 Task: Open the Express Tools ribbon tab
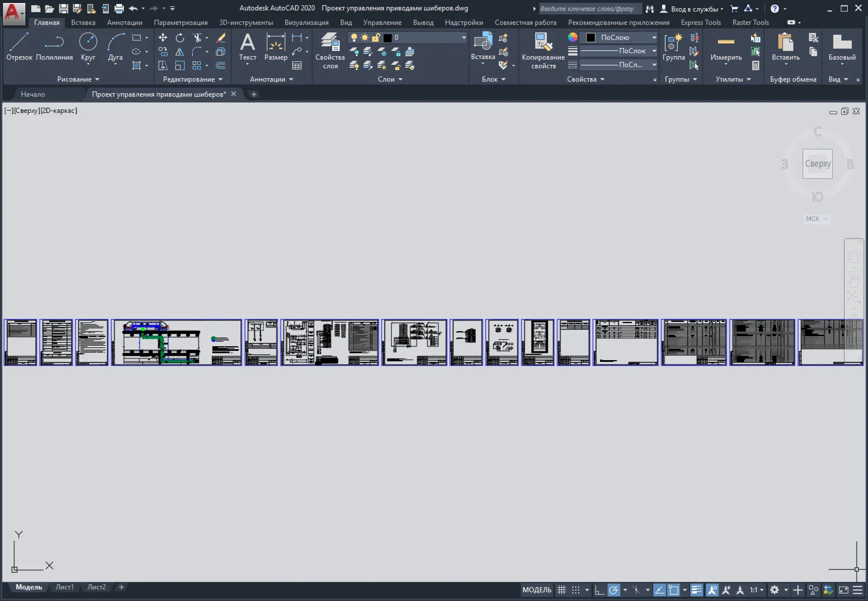coord(701,23)
